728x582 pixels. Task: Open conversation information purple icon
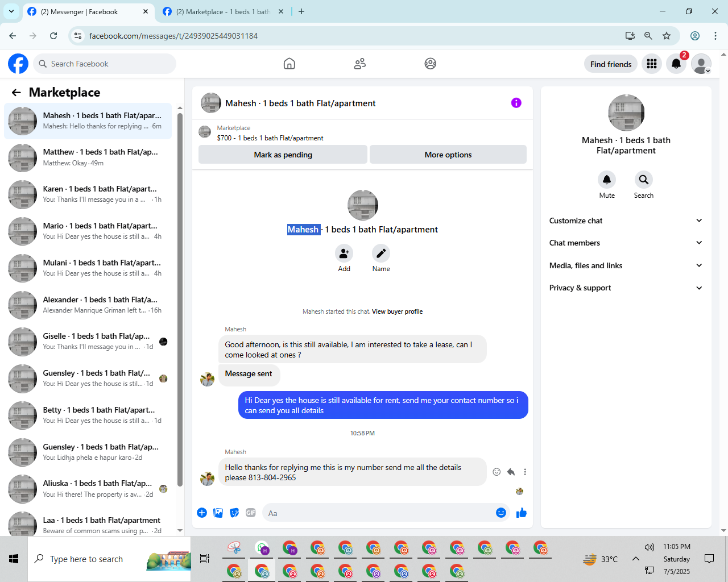tap(516, 103)
